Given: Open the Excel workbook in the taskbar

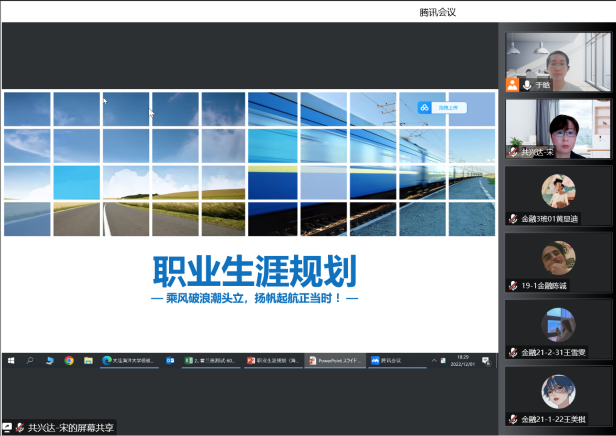Looking at the screenshot, I should [x=211, y=360].
